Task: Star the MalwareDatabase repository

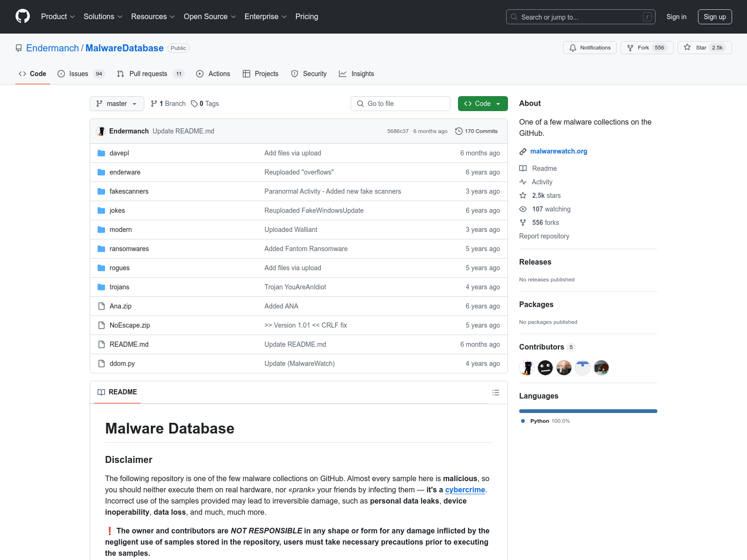Action: point(704,48)
